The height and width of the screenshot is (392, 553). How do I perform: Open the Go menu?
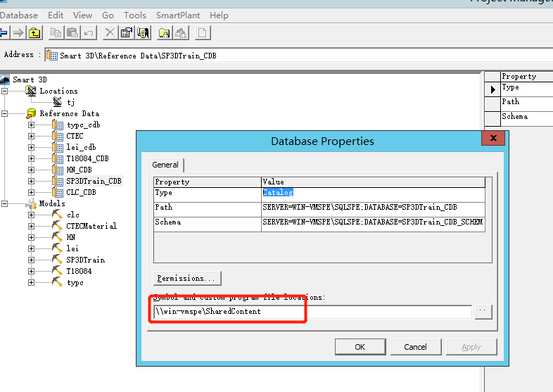[x=108, y=15]
